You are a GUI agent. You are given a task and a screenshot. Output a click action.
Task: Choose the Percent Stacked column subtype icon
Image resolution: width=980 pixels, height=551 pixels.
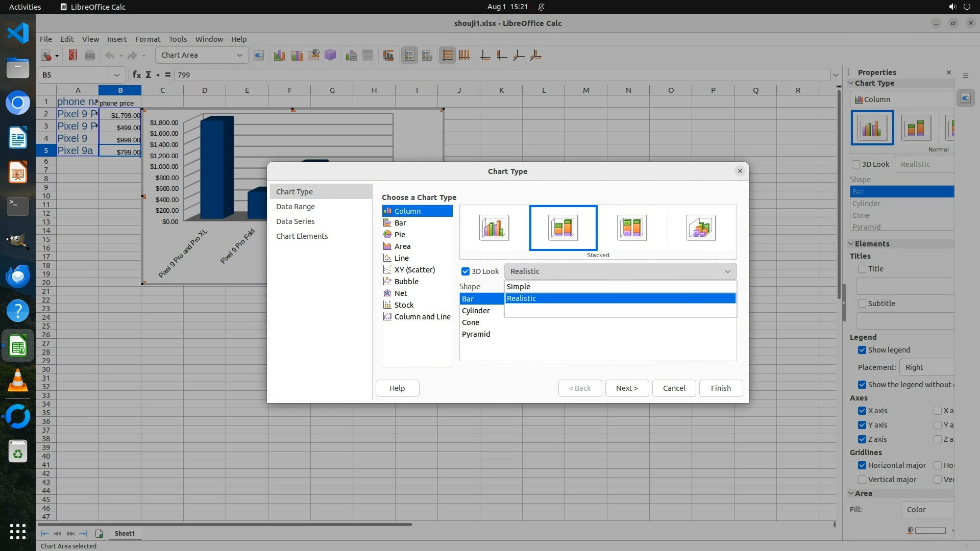pos(631,228)
